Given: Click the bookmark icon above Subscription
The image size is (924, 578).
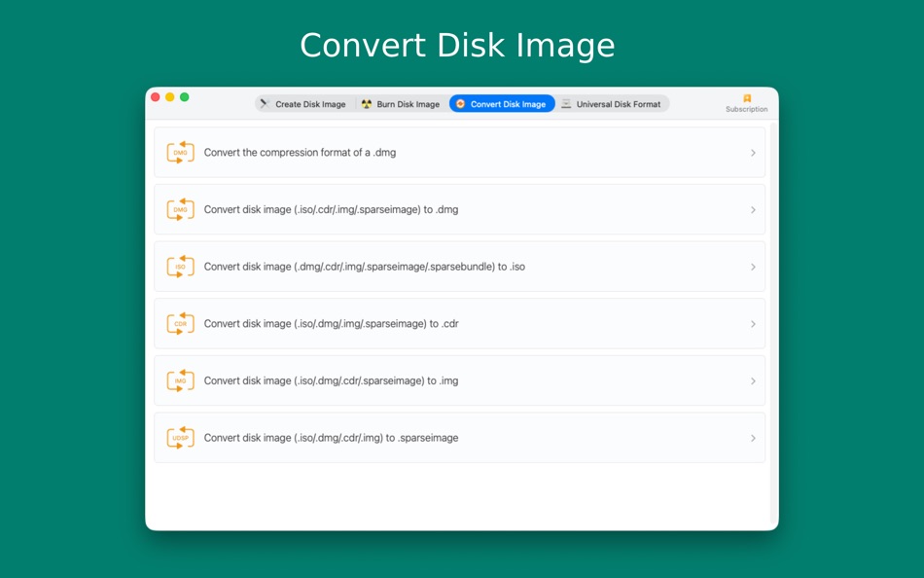Looking at the screenshot, I should [747, 98].
